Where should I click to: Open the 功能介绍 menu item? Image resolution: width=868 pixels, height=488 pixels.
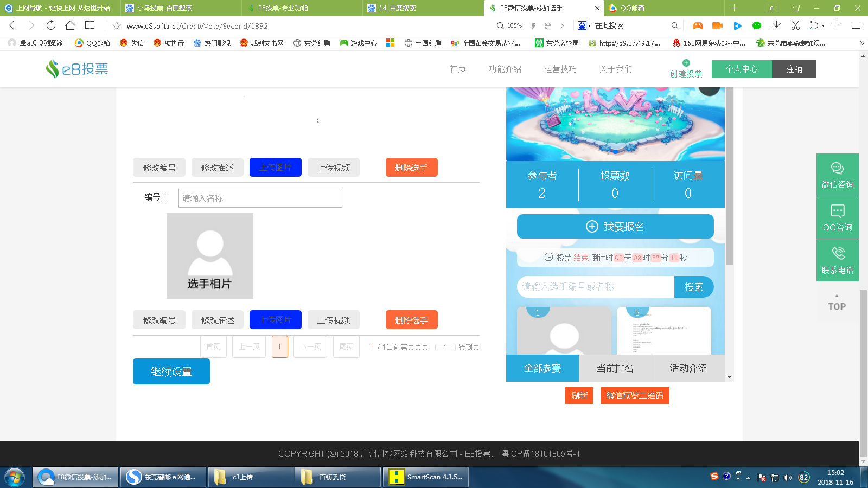(505, 69)
